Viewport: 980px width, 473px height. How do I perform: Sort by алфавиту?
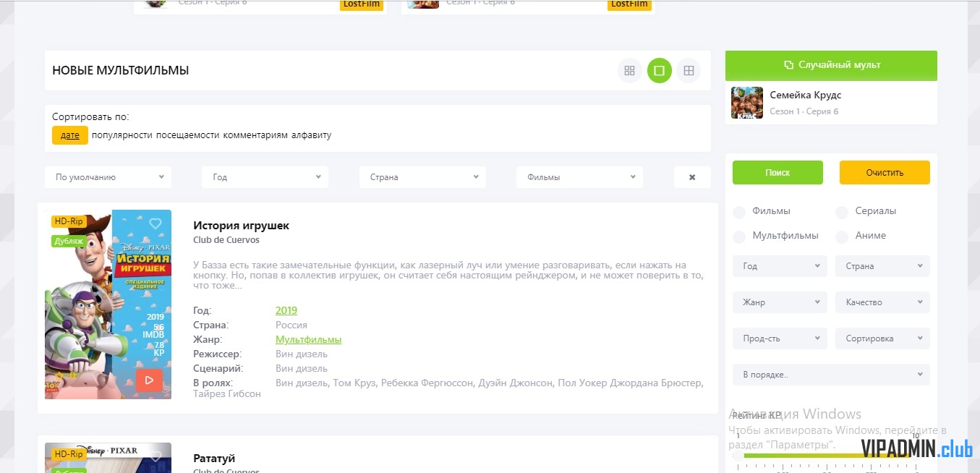(311, 135)
